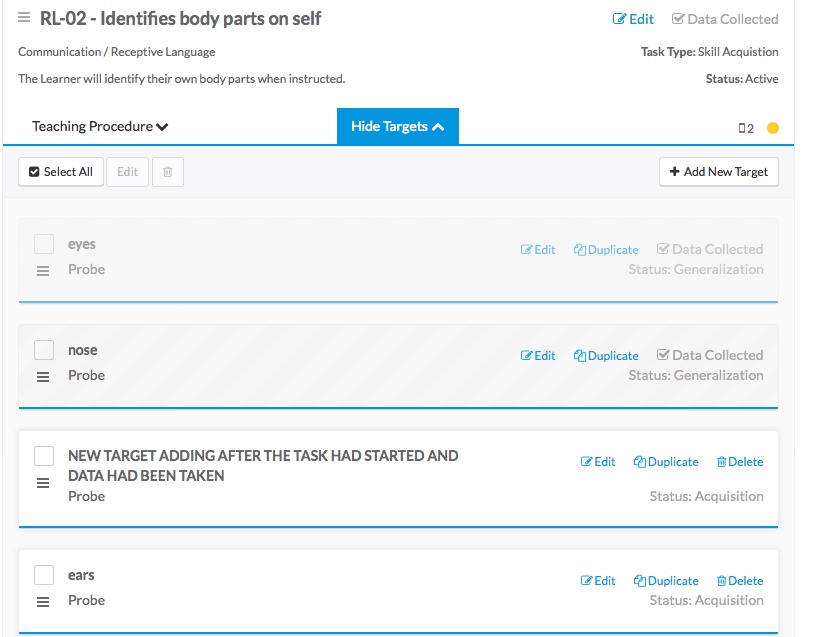The width and height of the screenshot is (814, 637).
Task: Click the device count icon showing 2
Action: (x=746, y=128)
